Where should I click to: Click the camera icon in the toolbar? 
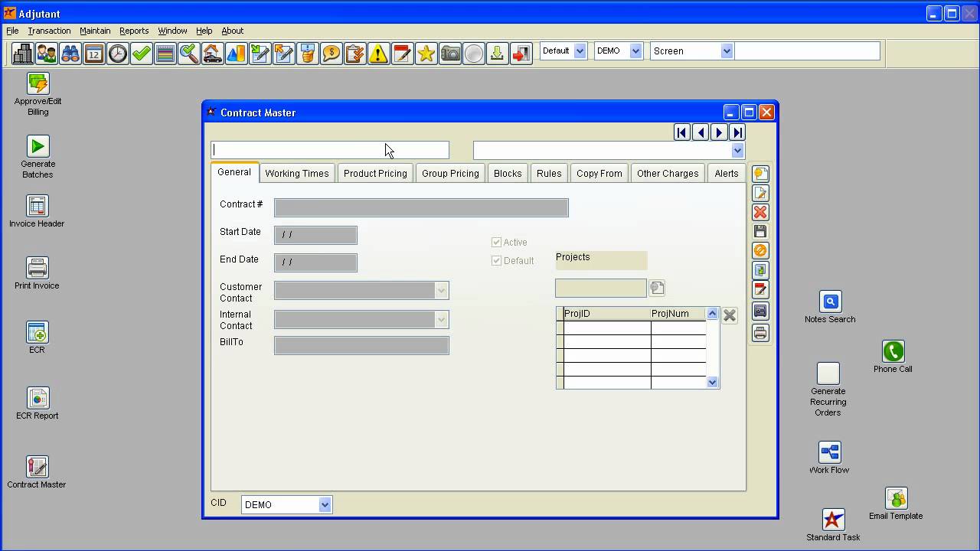pyautogui.click(x=450, y=54)
